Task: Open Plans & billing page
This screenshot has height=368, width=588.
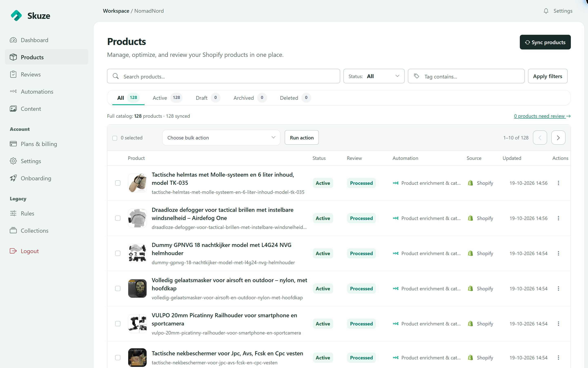Action: point(46,144)
